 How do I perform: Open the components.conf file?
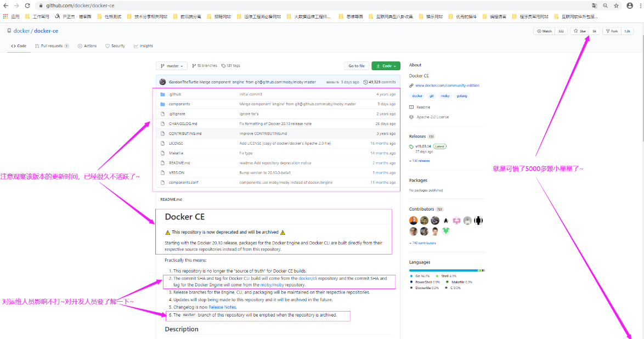click(184, 183)
